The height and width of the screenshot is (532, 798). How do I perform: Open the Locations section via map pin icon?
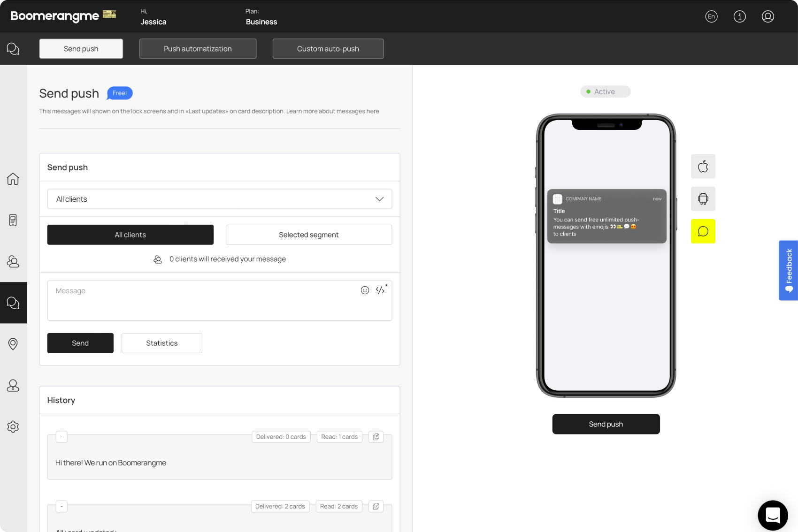coord(13,344)
